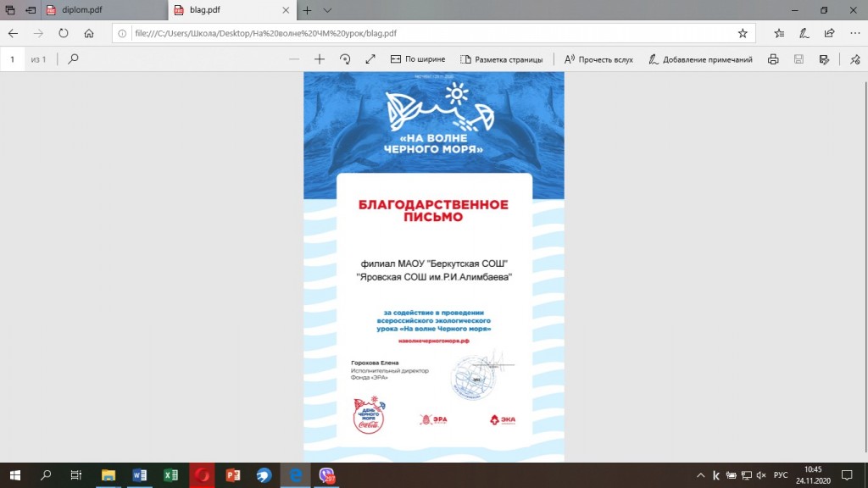Start the Read aloud feature

(598, 59)
